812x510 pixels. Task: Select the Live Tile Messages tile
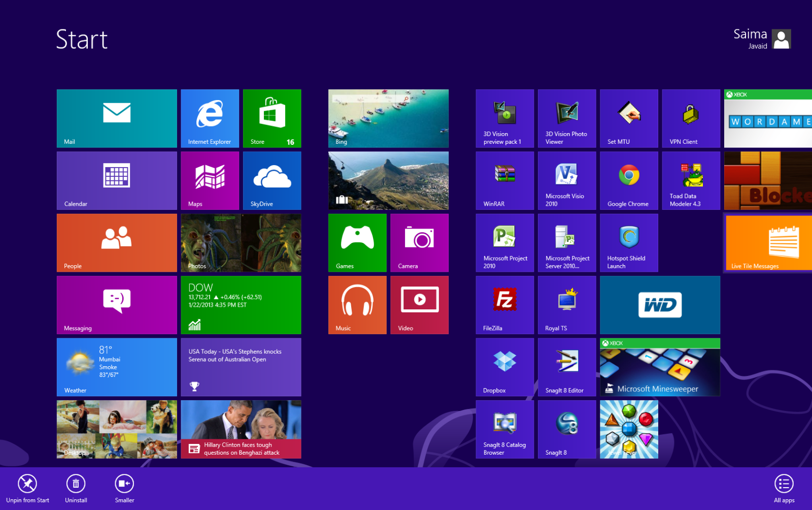[769, 243]
